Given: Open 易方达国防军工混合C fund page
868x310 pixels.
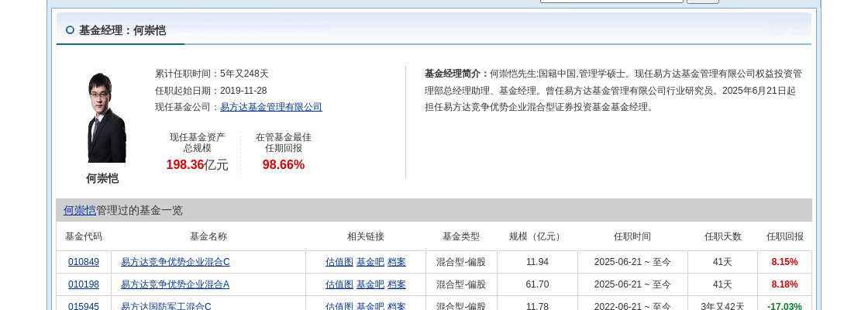Looking at the screenshot, I should click(166, 306).
